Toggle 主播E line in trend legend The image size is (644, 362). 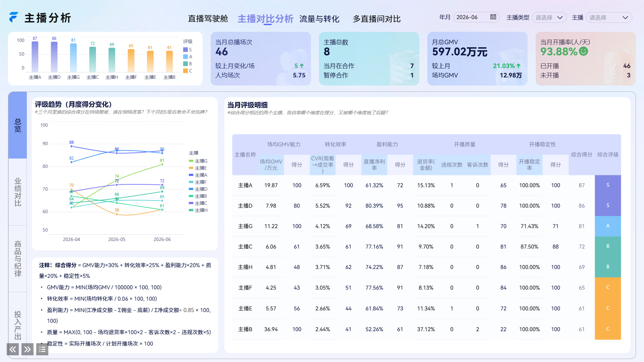click(198, 168)
